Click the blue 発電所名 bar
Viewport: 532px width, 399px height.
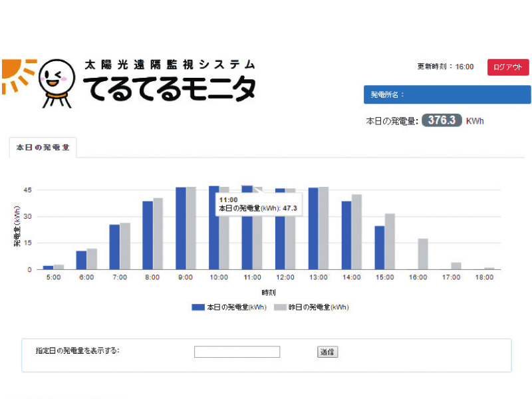[447, 94]
